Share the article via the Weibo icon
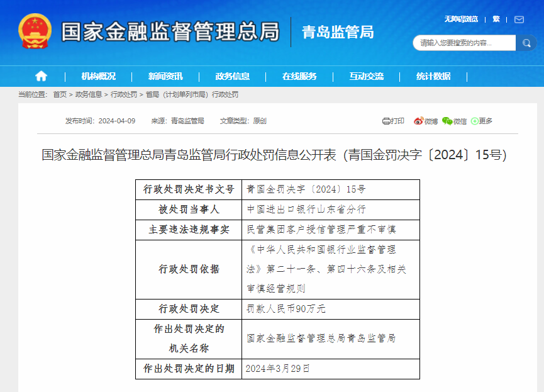 pos(419,121)
